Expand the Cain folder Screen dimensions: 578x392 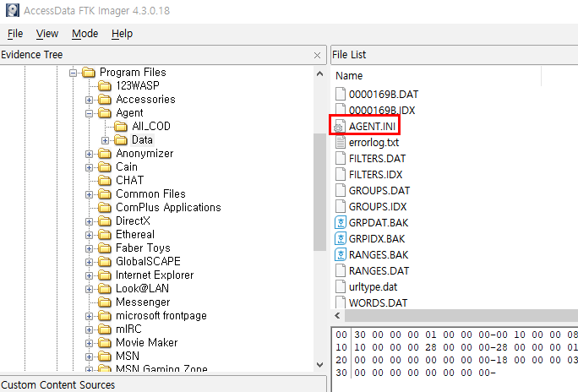(89, 167)
